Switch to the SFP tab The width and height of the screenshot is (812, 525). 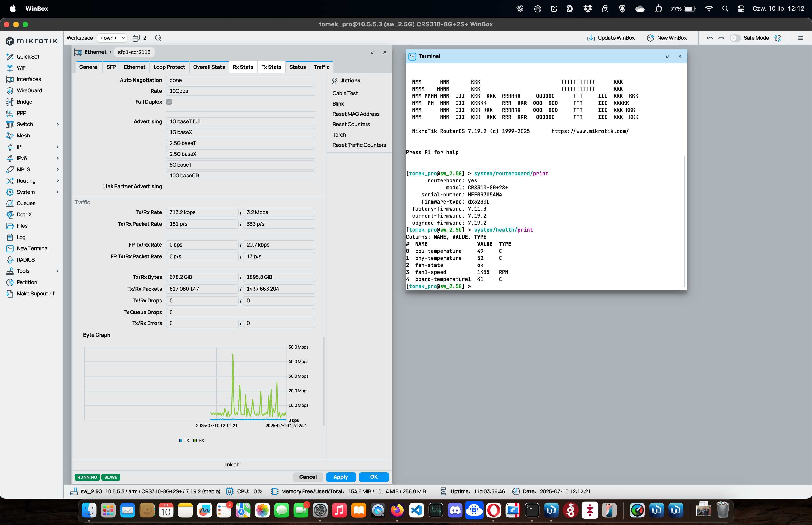click(x=111, y=67)
